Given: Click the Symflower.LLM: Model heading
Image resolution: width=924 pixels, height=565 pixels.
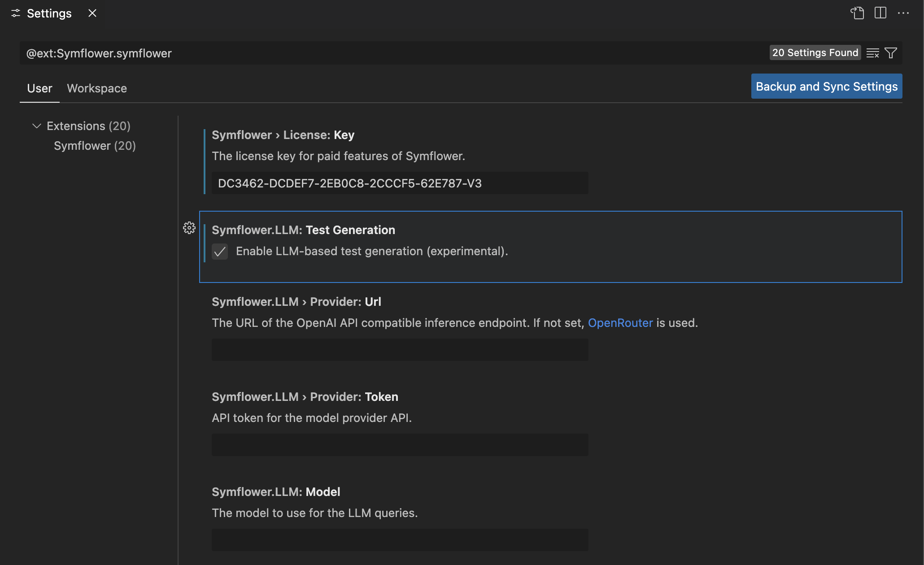Looking at the screenshot, I should pyautogui.click(x=276, y=492).
